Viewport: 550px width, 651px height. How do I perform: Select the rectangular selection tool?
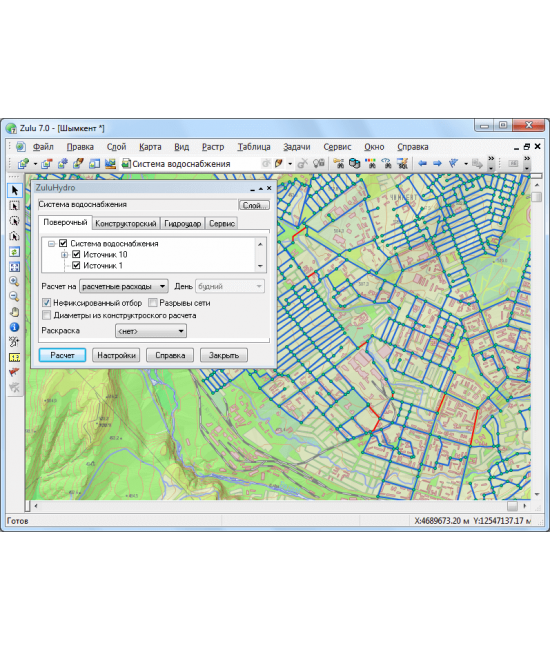click(15, 206)
